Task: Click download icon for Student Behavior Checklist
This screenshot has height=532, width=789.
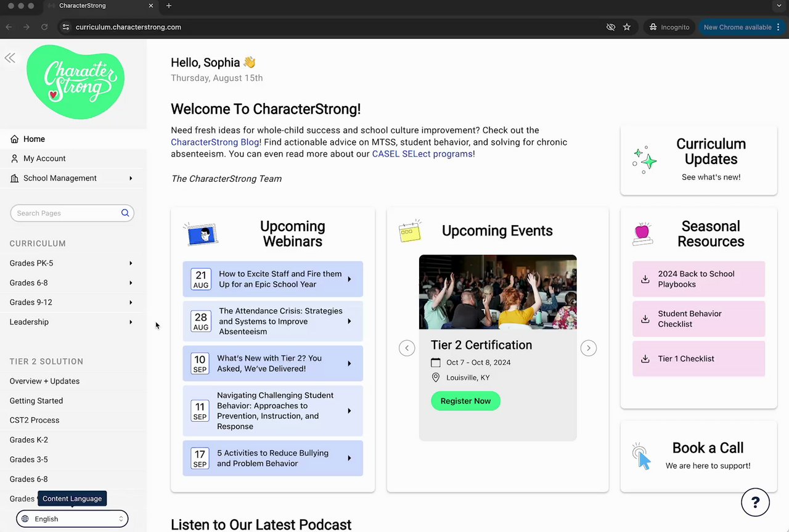Action: 645,319
